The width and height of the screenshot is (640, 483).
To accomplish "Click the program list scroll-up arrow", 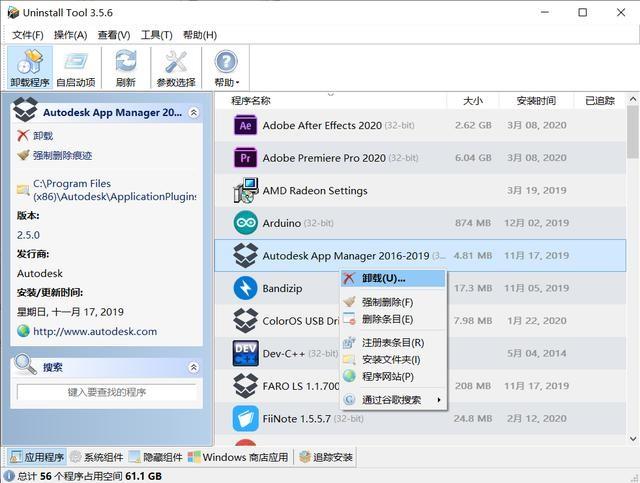I will coord(633,99).
